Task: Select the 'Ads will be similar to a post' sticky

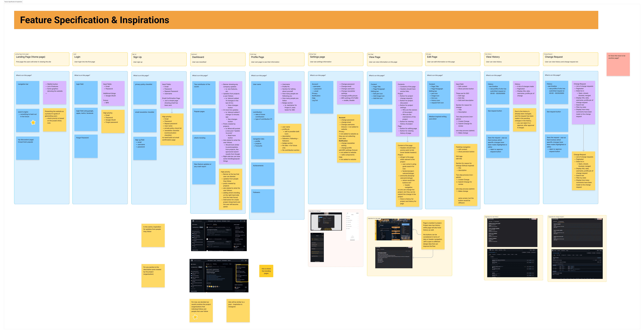Action: coord(238,311)
